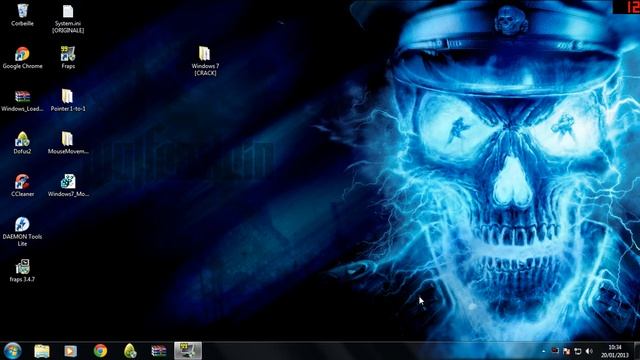This screenshot has width=640, height=360.
Task: Select the Windows 7 [CRACK] folder
Action: (x=205, y=61)
